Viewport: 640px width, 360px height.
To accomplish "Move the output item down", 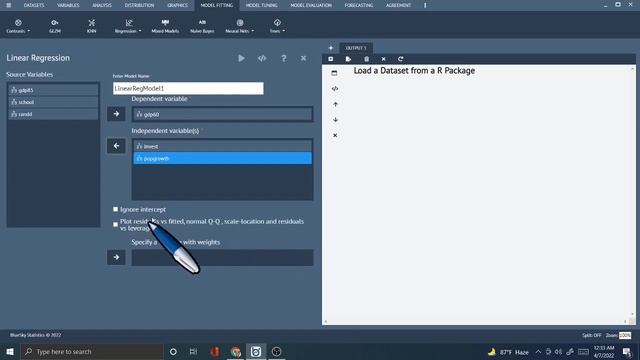I will (x=335, y=120).
